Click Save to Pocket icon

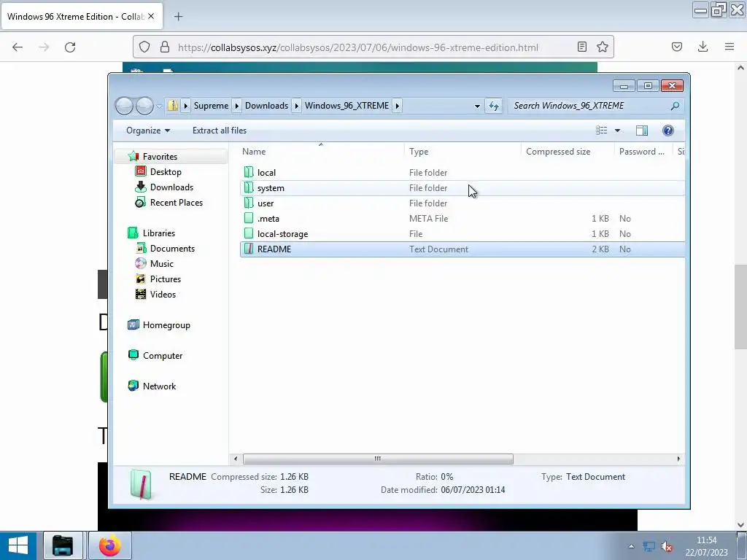[x=677, y=47]
